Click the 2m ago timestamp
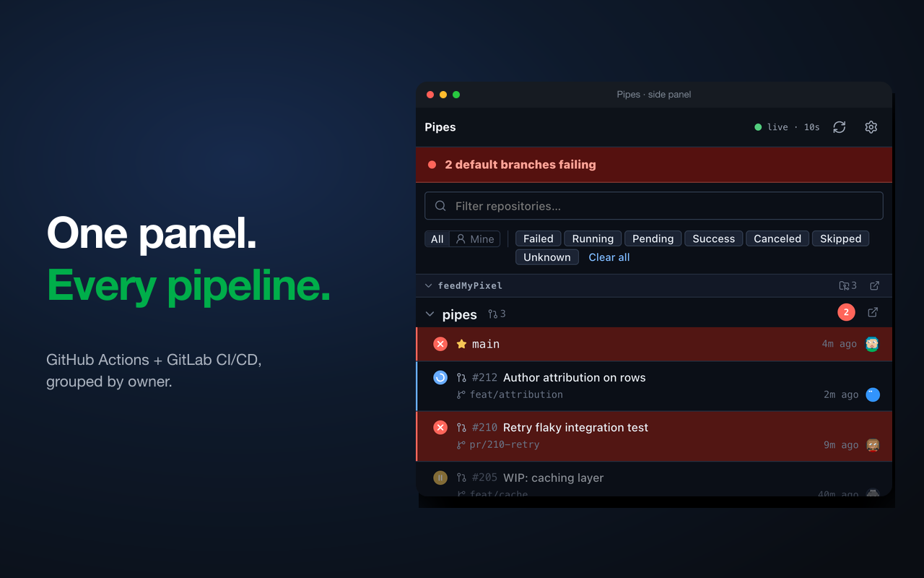Viewport: 924px width, 578px height. point(841,394)
